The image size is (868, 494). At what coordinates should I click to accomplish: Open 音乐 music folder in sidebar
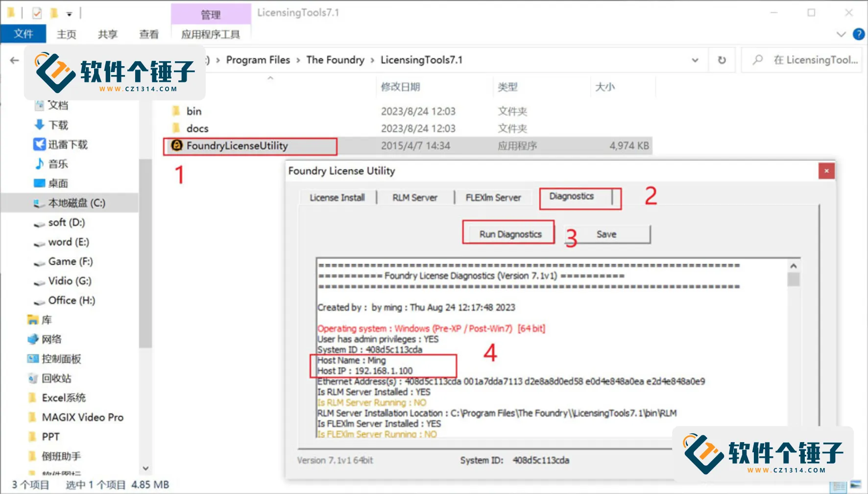(x=58, y=164)
